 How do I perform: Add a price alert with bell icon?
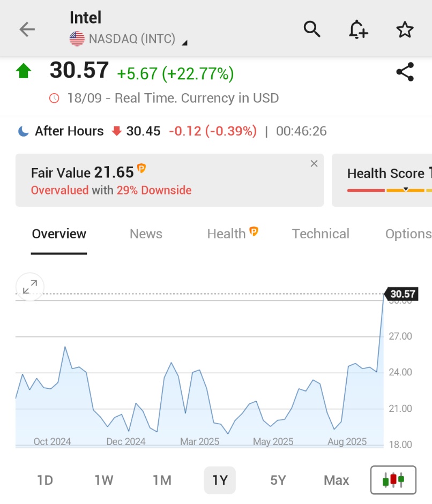(359, 29)
